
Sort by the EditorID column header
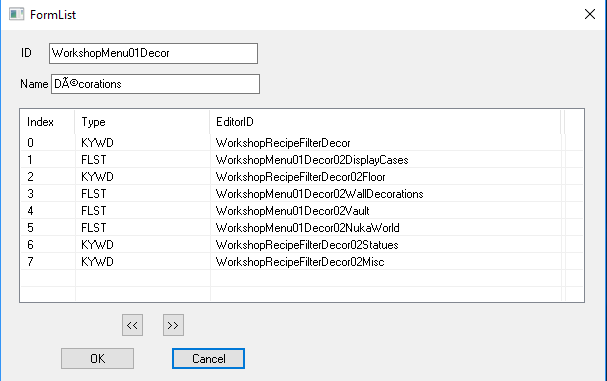pos(385,122)
